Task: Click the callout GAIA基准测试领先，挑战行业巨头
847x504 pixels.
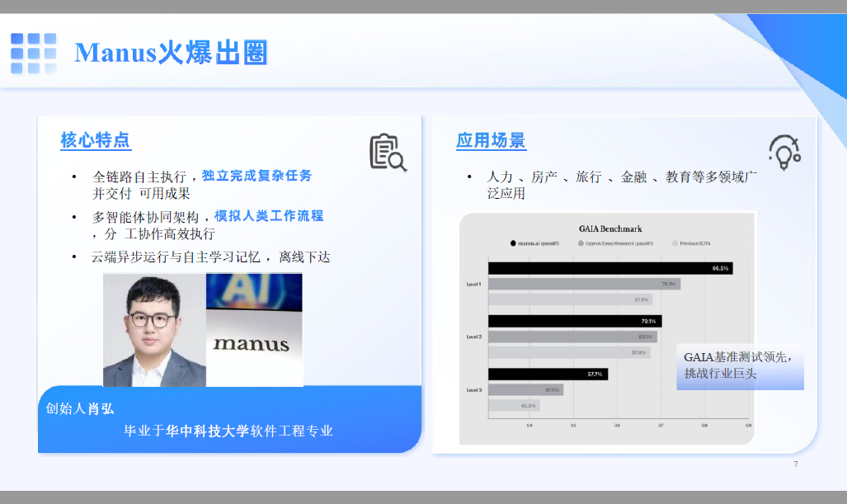Action: tap(740, 365)
